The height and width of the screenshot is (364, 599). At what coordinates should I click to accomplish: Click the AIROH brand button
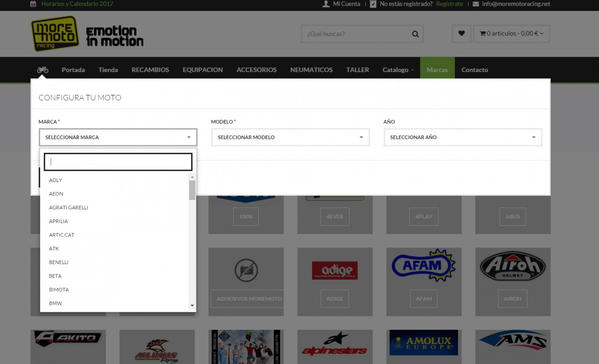[x=513, y=299]
